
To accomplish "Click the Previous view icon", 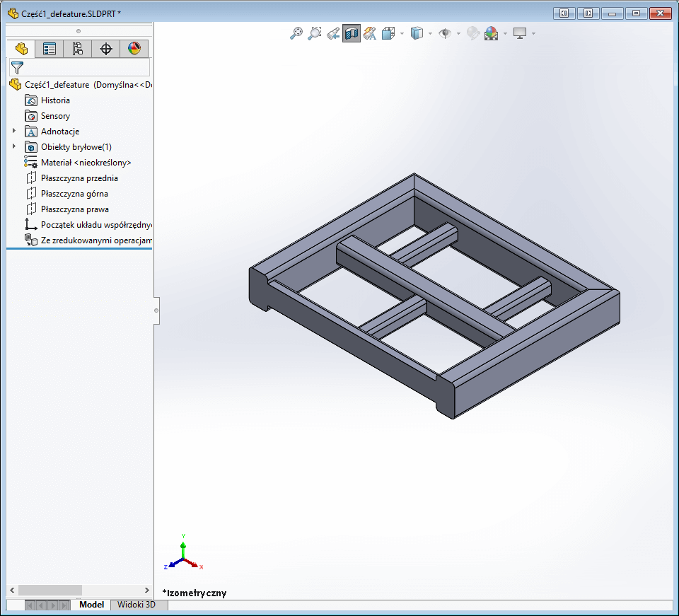I will click(332, 33).
